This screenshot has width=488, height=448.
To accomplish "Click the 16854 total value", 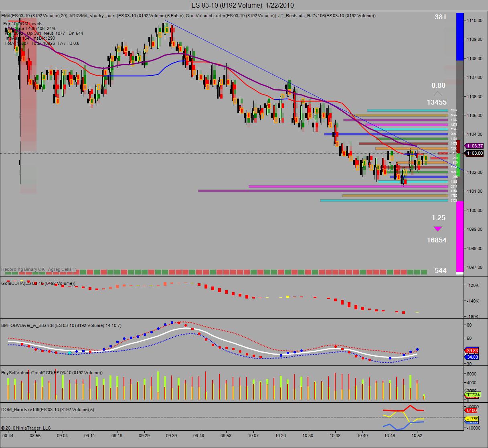I will (437, 240).
